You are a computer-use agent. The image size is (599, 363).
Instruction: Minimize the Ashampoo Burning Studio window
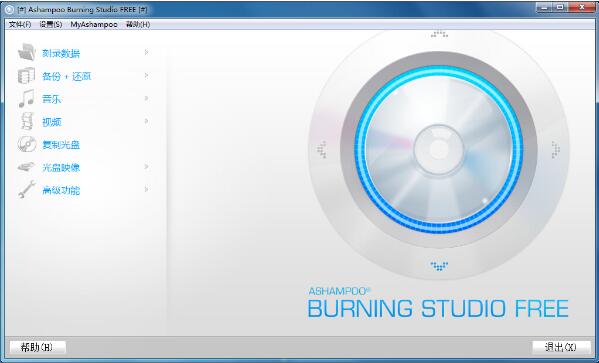coord(544,7)
